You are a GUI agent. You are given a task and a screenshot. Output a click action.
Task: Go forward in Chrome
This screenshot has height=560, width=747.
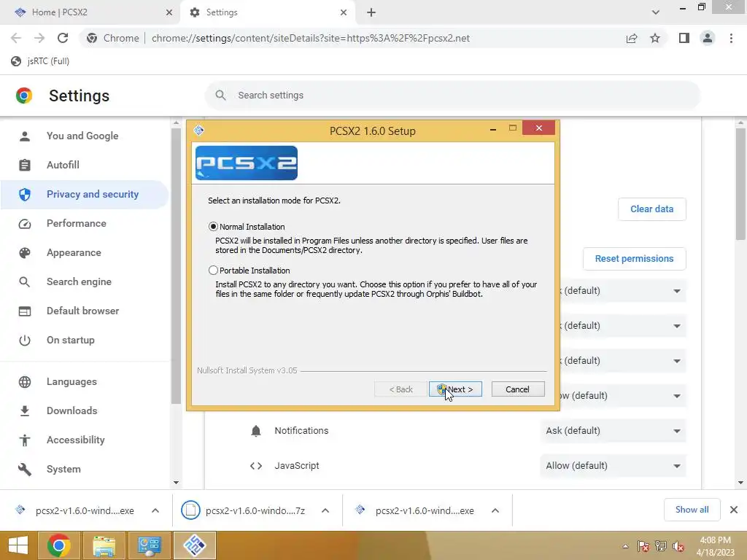coord(39,38)
